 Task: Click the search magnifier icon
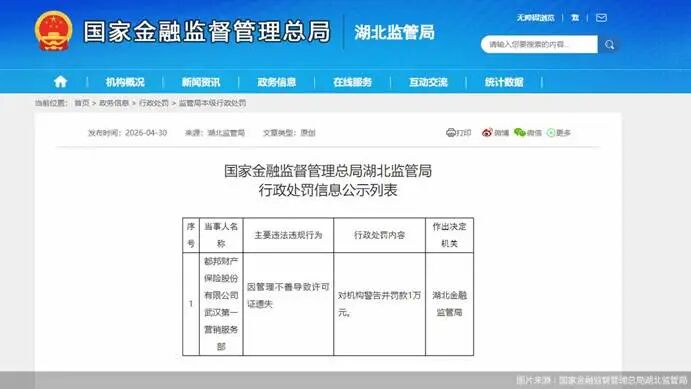click(609, 44)
